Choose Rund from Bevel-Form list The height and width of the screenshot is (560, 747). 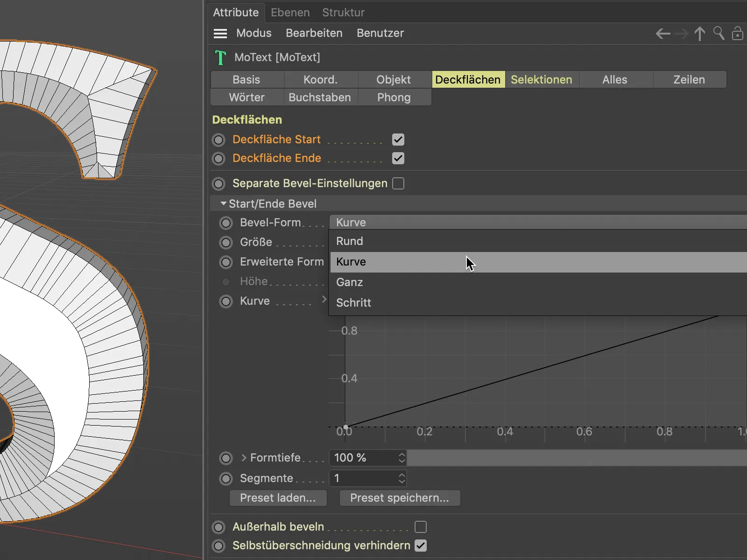538,241
